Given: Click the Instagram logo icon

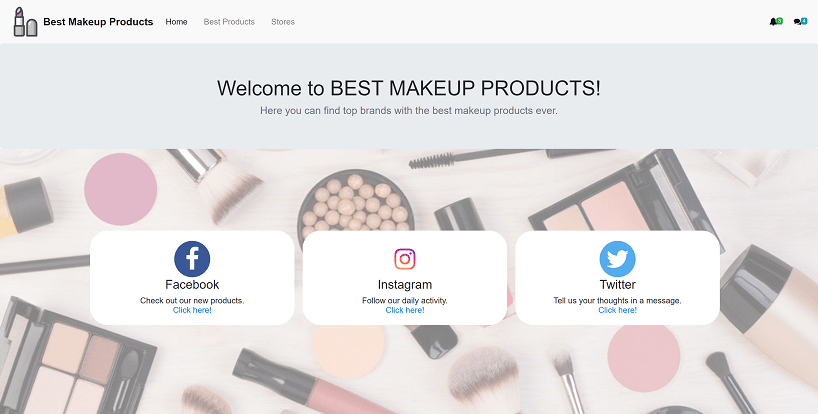Looking at the screenshot, I should [x=405, y=259].
